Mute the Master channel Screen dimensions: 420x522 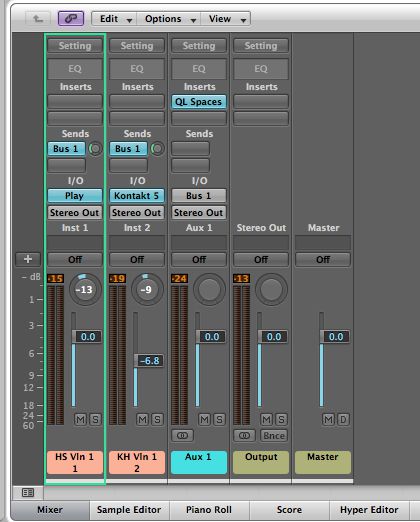pyautogui.click(x=328, y=419)
